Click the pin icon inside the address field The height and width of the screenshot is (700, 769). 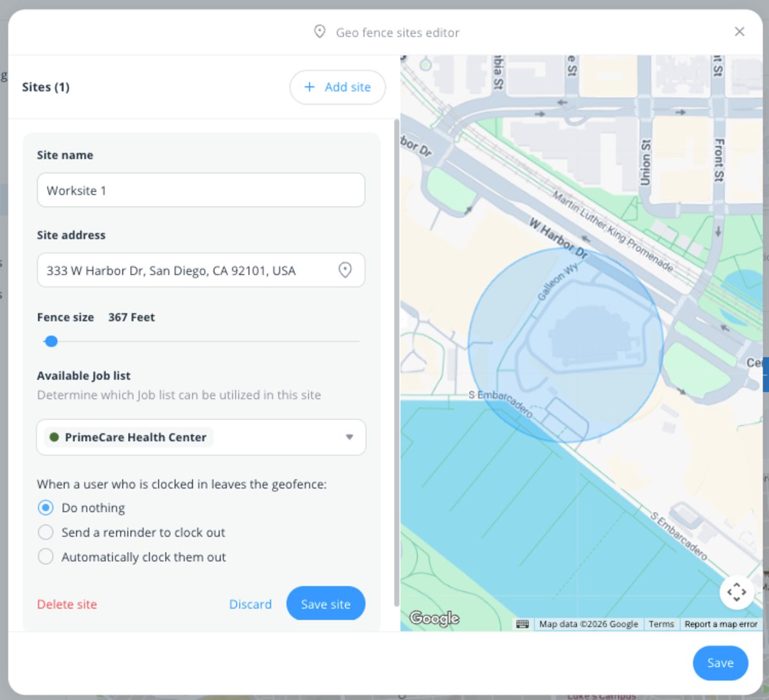(345, 270)
